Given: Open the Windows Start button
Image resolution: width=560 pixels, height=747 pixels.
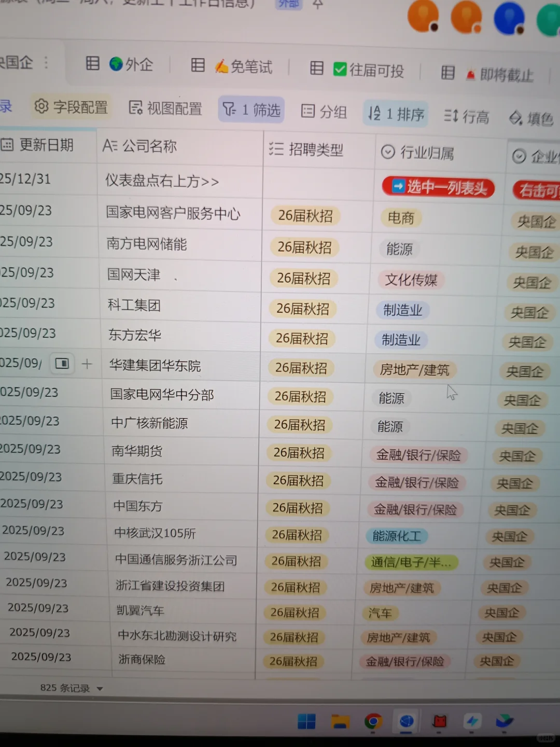Looking at the screenshot, I should click(x=306, y=722).
